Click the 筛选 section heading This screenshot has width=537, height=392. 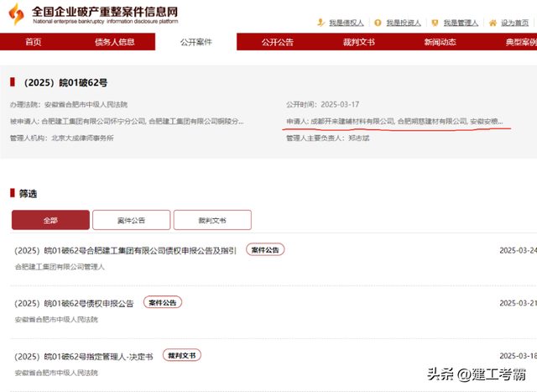[28, 194]
